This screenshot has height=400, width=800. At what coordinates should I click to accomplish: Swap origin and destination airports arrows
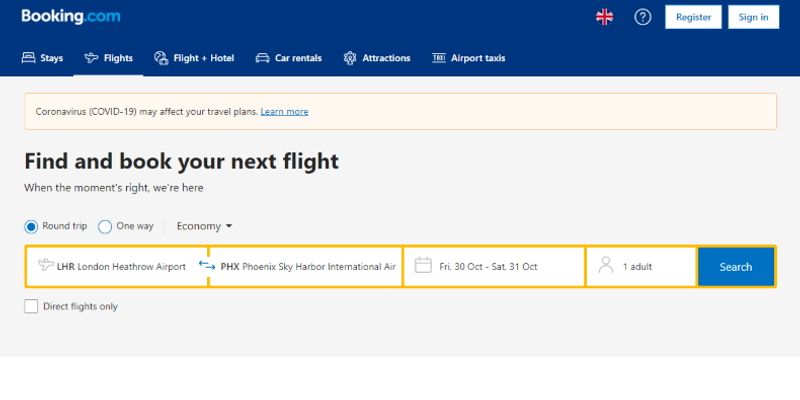207,266
